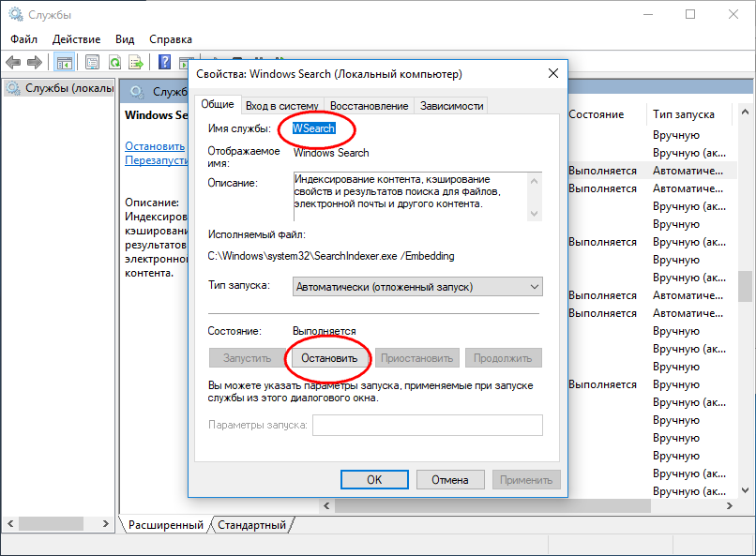The height and width of the screenshot is (556, 756).
Task: Switch to the Вход в систему tab
Action: [x=282, y=106]
